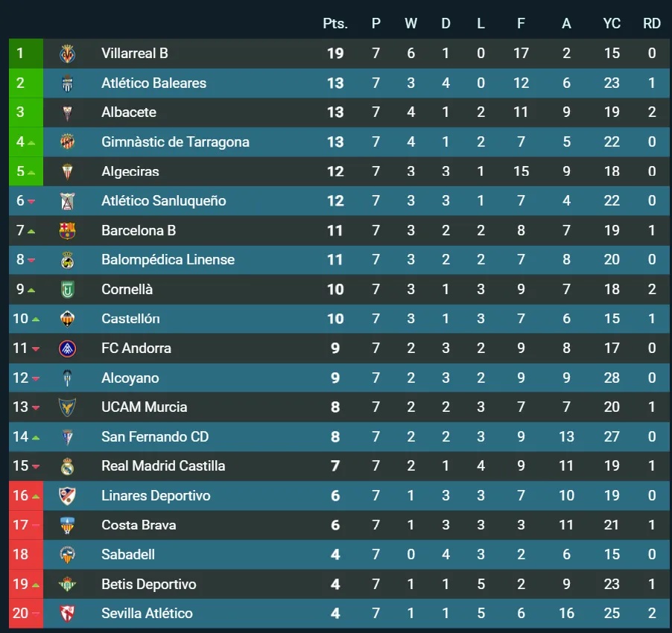Click the Real Madrid Castilla crest

click(x=68, y=466)
